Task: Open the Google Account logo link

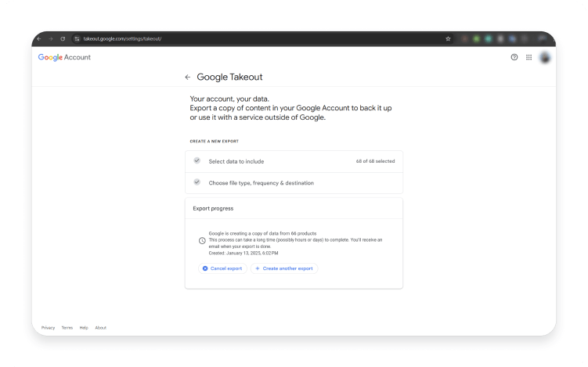Action: (64, 57)
